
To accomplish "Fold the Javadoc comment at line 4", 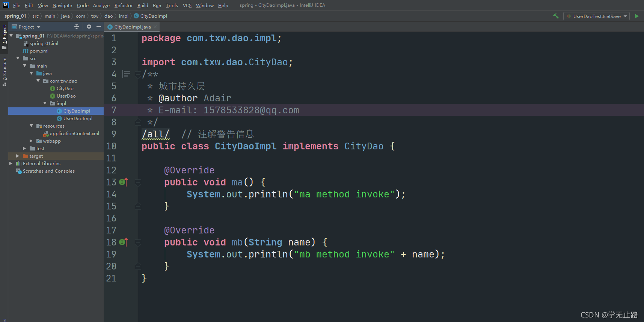I will coord(138,74).
